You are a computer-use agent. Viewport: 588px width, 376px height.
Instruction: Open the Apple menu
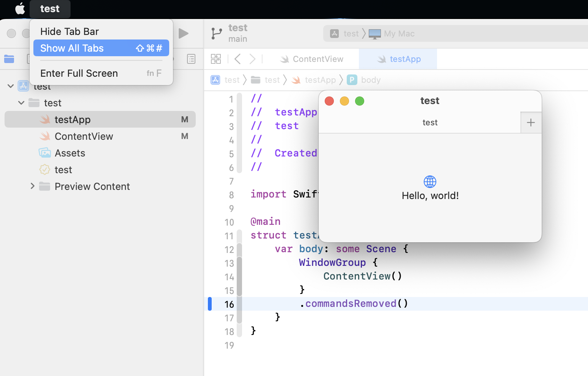(20, 8)
